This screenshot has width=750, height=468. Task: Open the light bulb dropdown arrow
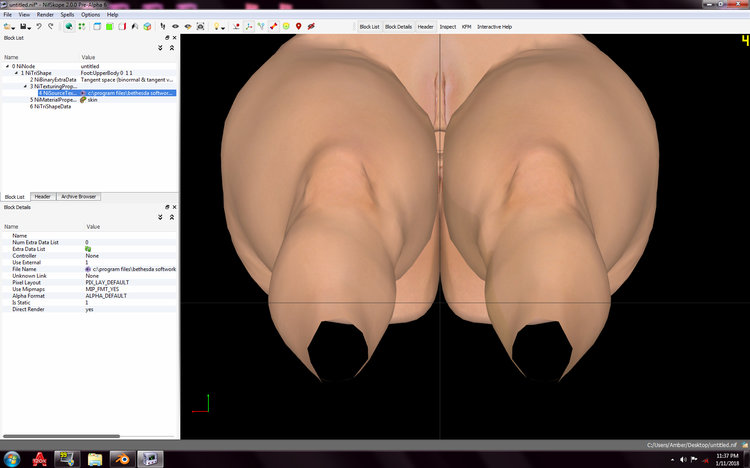click(x=223, y=28)
